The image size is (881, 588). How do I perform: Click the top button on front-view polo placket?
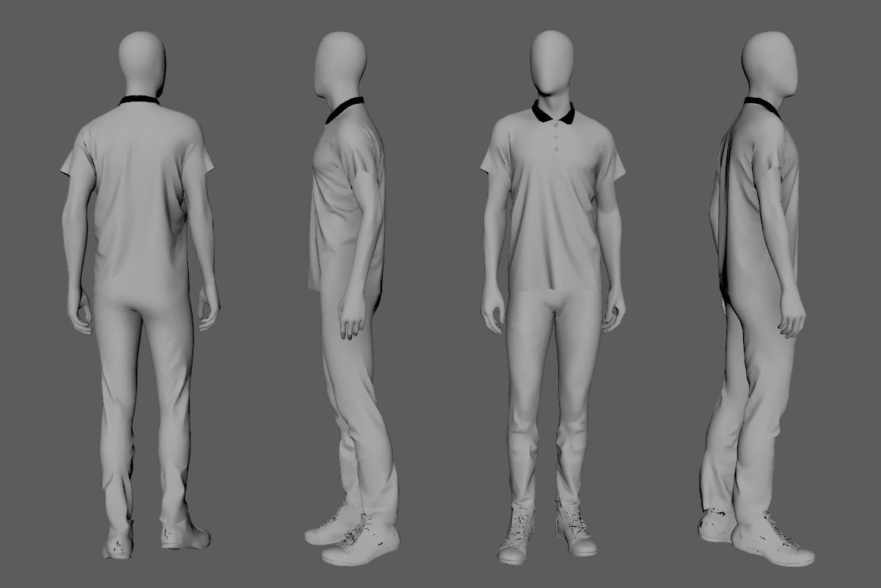point(555,127)
